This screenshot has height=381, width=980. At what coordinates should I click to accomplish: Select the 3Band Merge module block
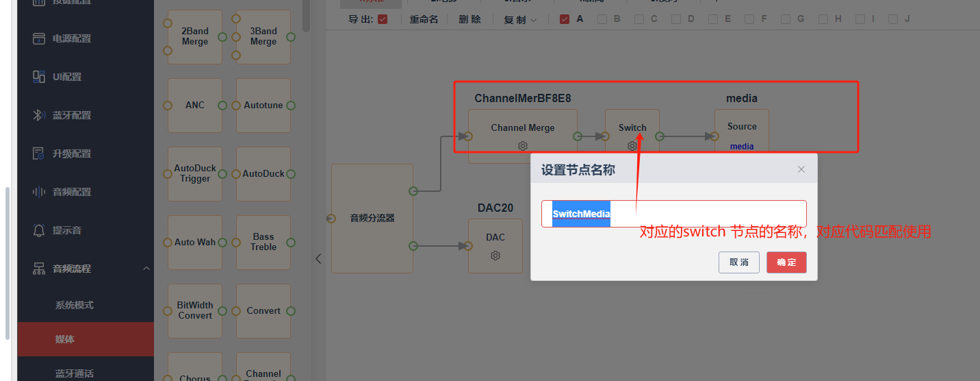point(263,37)
